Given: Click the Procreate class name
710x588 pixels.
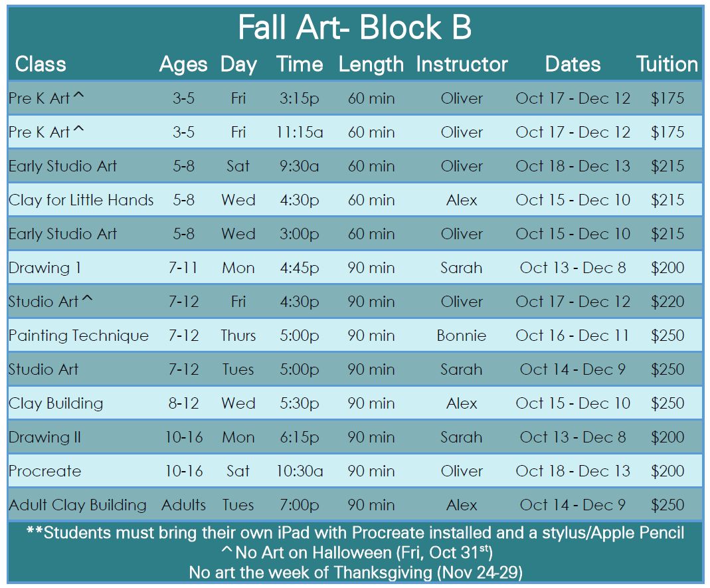Looking at the screenshot, I should [44, 471].
